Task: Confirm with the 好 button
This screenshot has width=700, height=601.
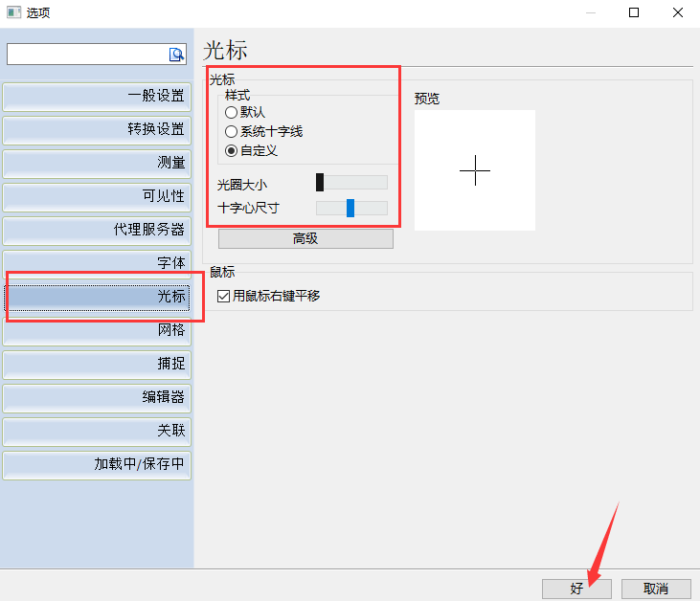Action: [576, 589]
